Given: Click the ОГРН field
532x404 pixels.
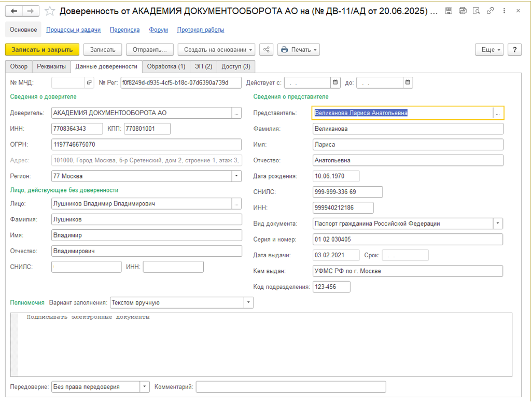Looking at the screenshot, I should point(147,145).
